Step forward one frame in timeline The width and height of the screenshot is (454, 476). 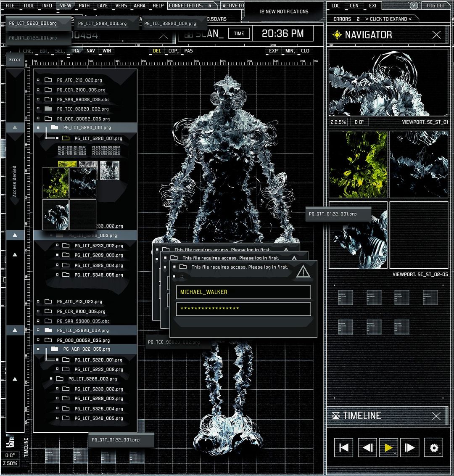pos(409,447)
